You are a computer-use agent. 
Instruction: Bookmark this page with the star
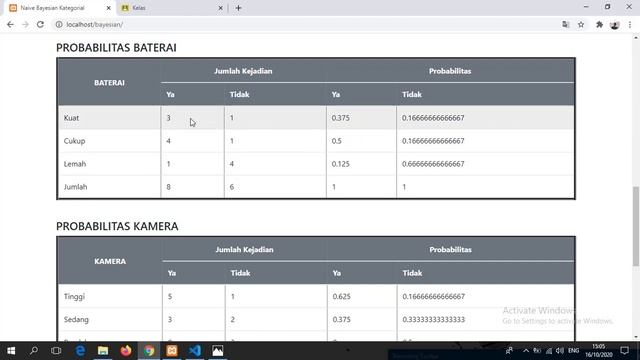click(581, 24)
